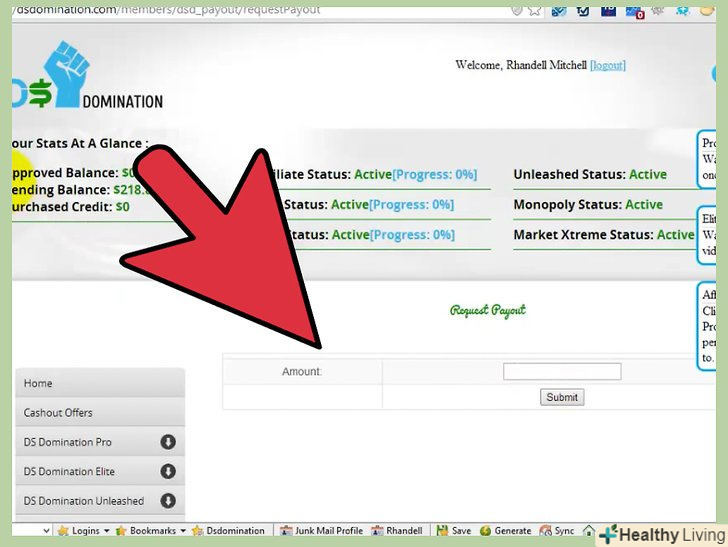Click the Purchased Credit $0 value

pyautogui.click(x=123, y=207)
